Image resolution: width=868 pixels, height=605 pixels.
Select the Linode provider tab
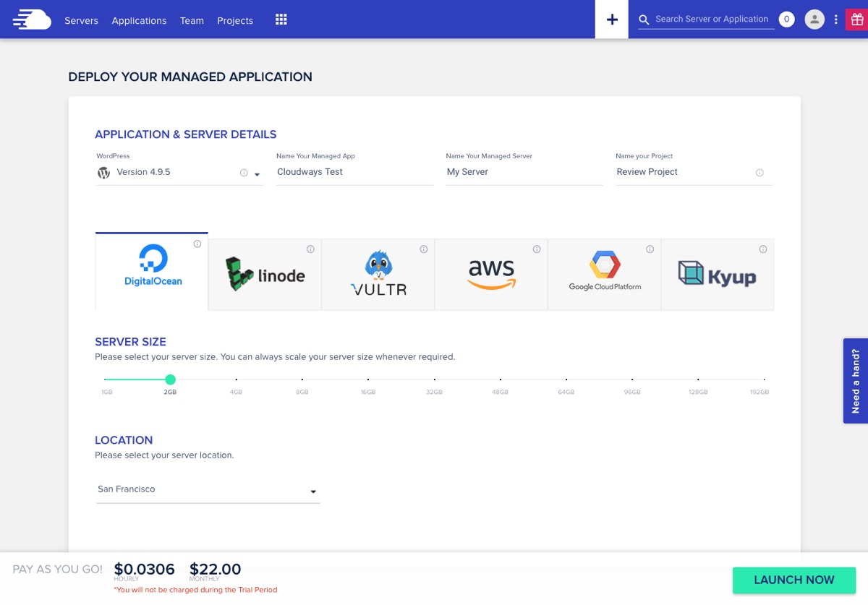(x=265, y=275)
